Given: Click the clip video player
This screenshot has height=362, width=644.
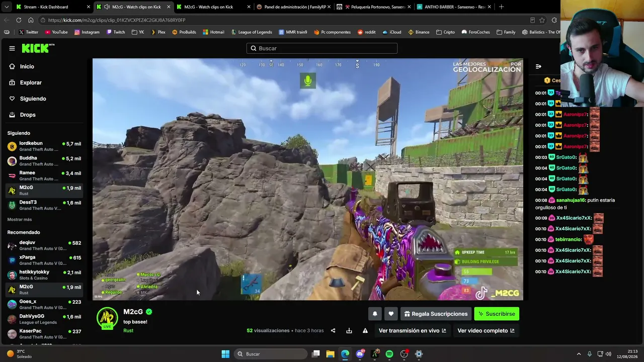Looking at the screenshot, I should (308, 179).
